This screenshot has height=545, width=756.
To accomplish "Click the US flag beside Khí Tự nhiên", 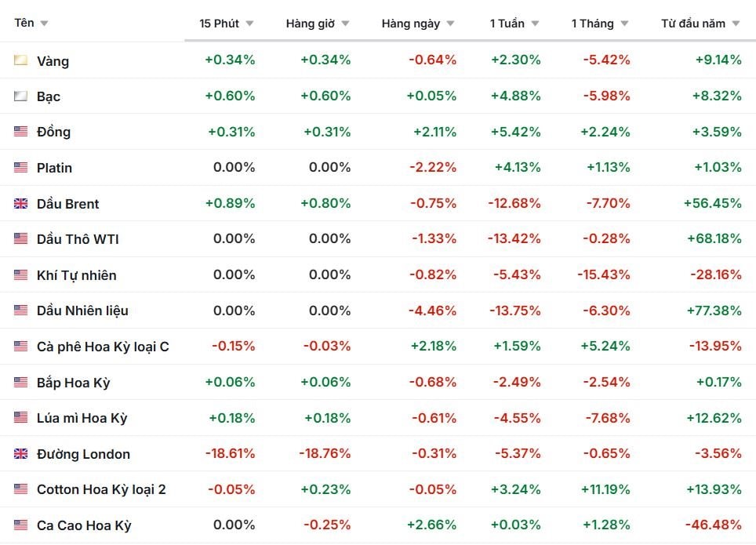I will (x=21, y=275).
